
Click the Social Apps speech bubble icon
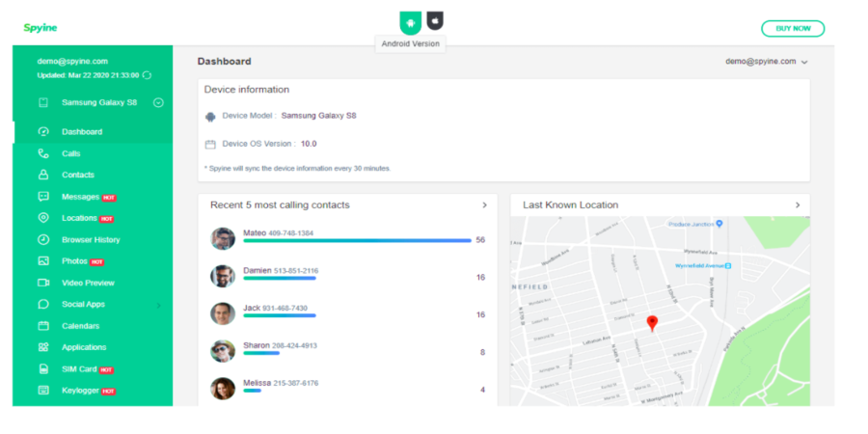pyautogui.click(x=43, y=304)
